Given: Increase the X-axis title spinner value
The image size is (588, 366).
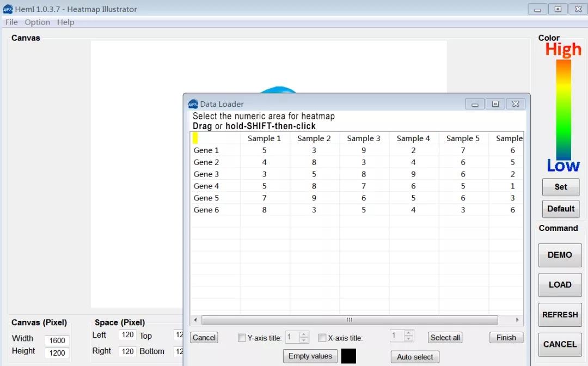Looking at the screenshot, I should (409, 332).
